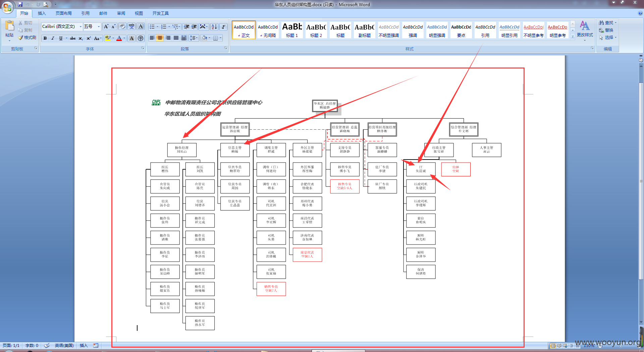Screen dimensions: 644x352
Task: Apply red font color button
Action: tap(119, 38)
